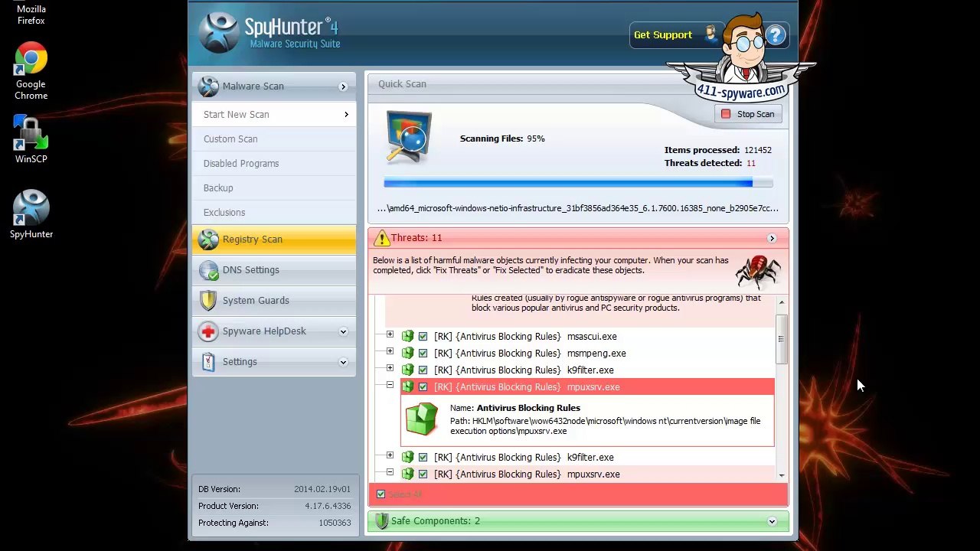
Task: Click the Google Chrome desktop icon
Action: [31, 71]
